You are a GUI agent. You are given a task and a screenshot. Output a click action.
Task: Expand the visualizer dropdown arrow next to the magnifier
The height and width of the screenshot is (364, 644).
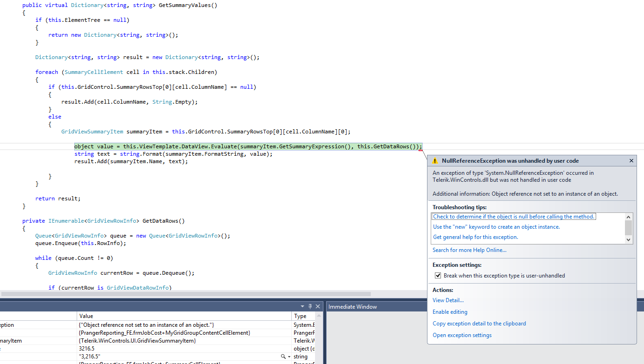click(x=289, y=357)
